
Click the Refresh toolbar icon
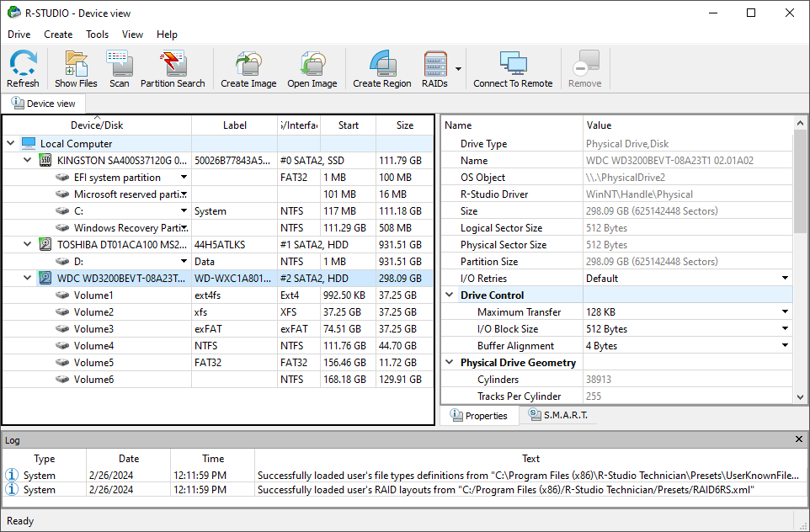(x=23, y=63)
